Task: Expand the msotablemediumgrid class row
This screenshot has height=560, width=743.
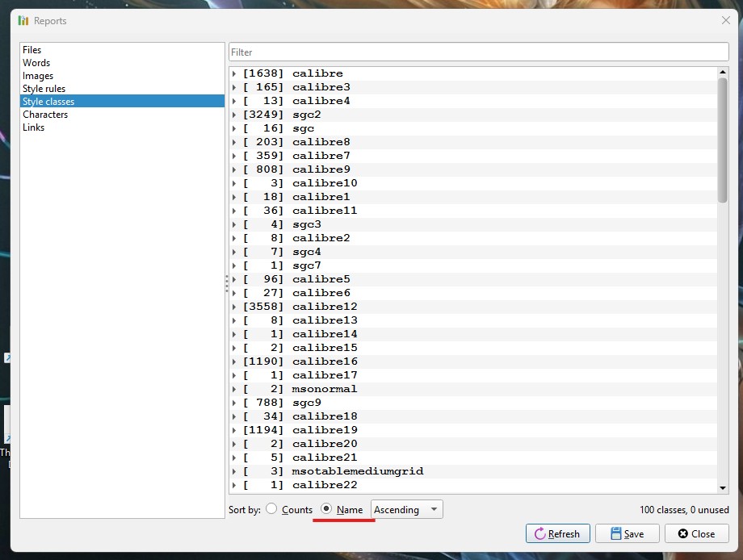Action: pos(234,471)
